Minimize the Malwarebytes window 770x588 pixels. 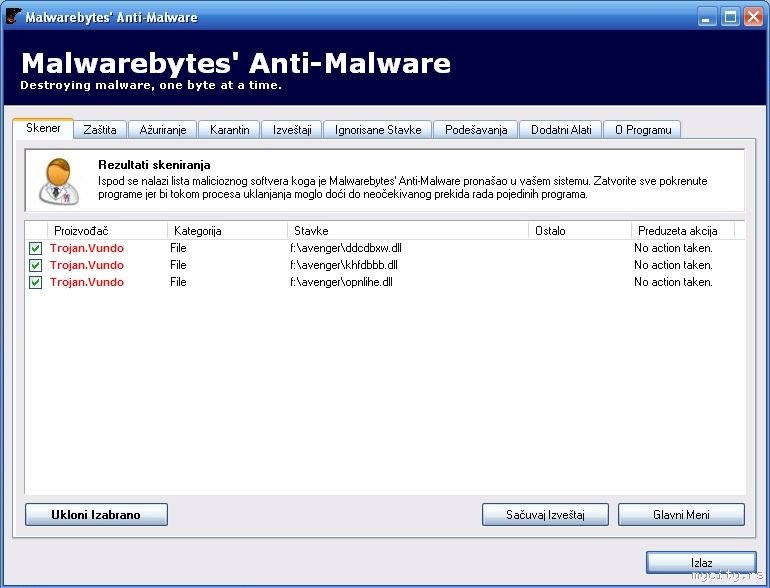point(707,17)
